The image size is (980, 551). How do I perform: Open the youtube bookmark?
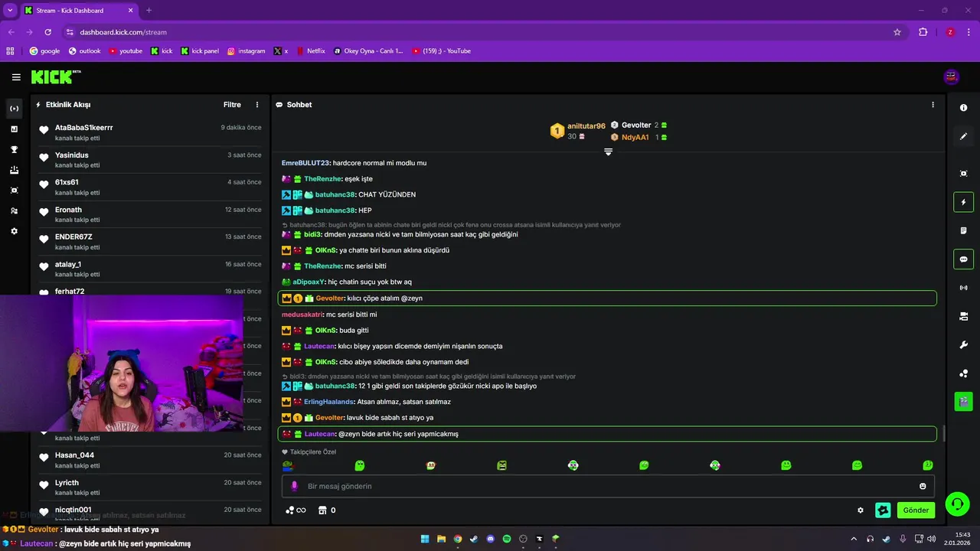pos(126,51)
